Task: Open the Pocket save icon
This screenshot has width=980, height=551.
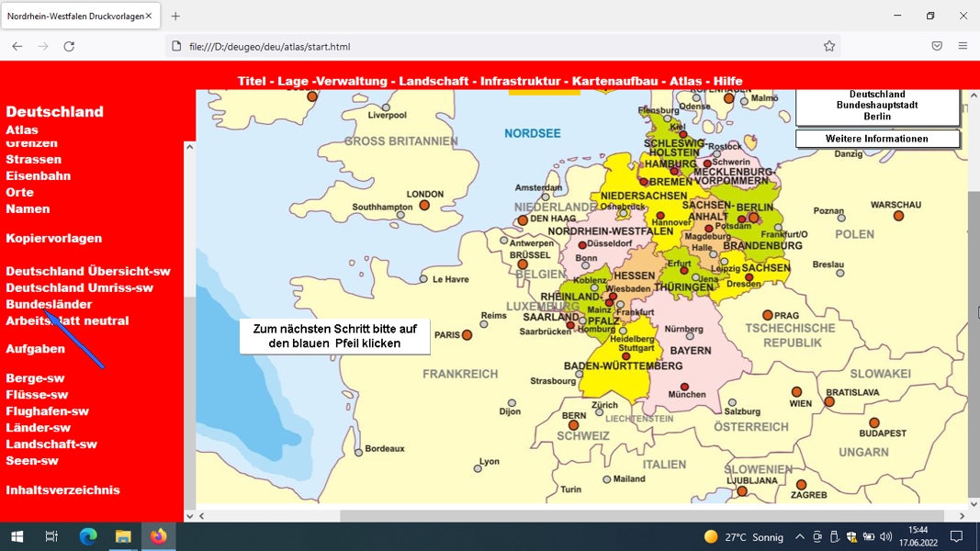Action: pos(937,46)
